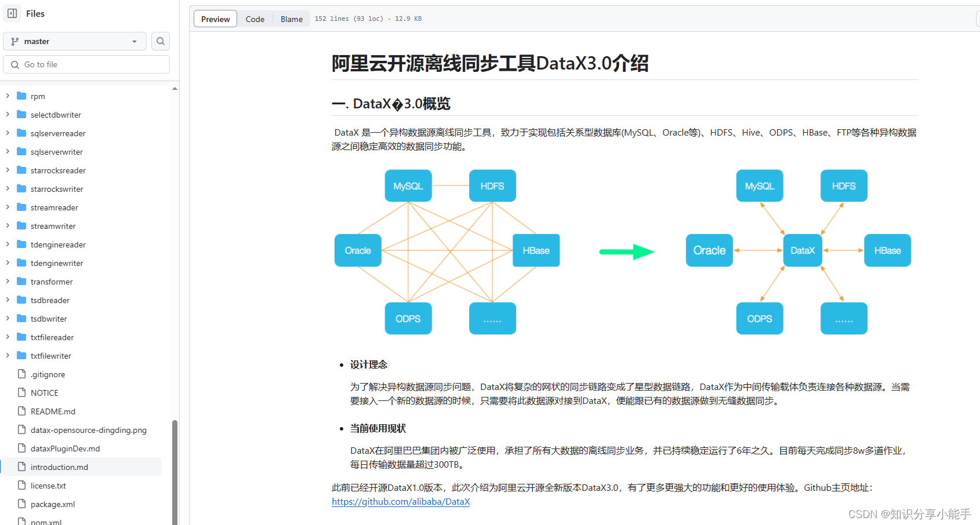Open the package.xml file name

(x=53, y=504)
